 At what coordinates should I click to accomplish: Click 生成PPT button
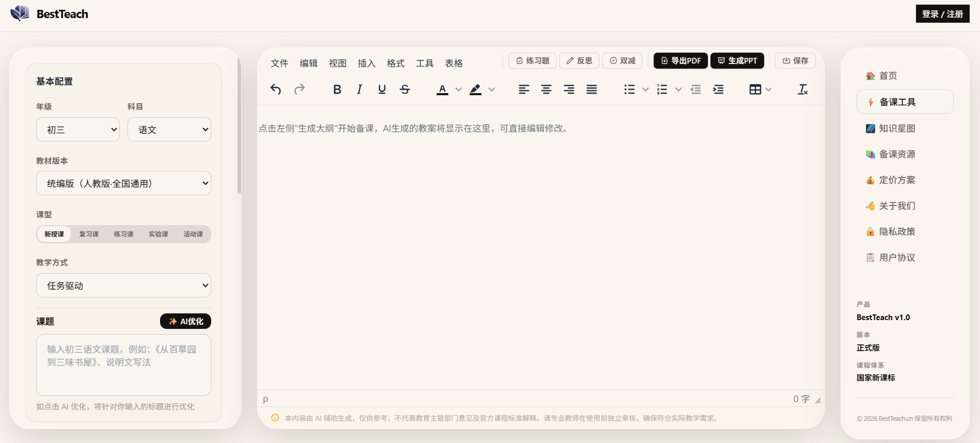click(x=737, y=60)
